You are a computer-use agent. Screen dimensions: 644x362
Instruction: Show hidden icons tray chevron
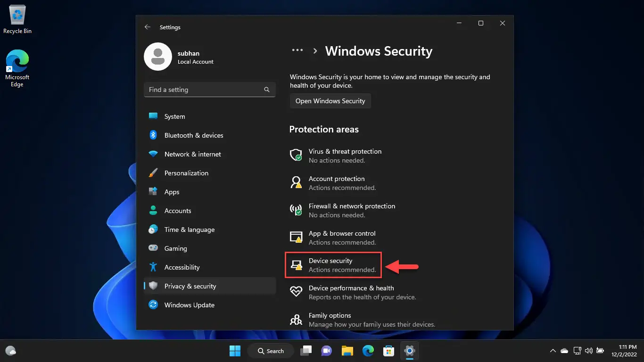click(553, 351)
